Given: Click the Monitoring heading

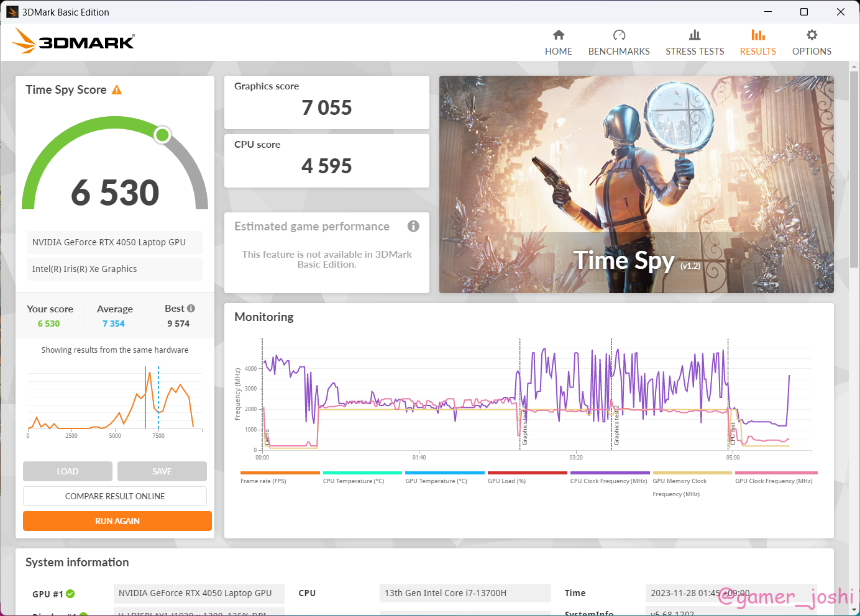Looking at the screenshot, I should [264, 317].
